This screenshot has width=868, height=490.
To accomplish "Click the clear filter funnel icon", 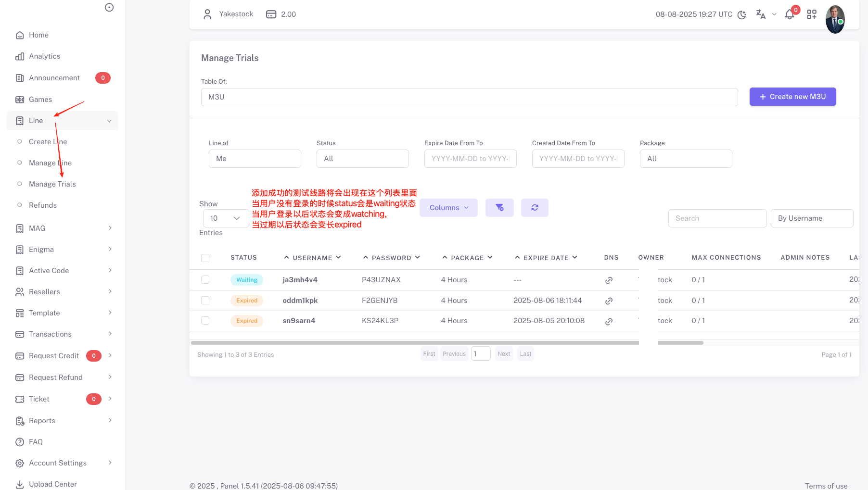I will pos(499,208).
